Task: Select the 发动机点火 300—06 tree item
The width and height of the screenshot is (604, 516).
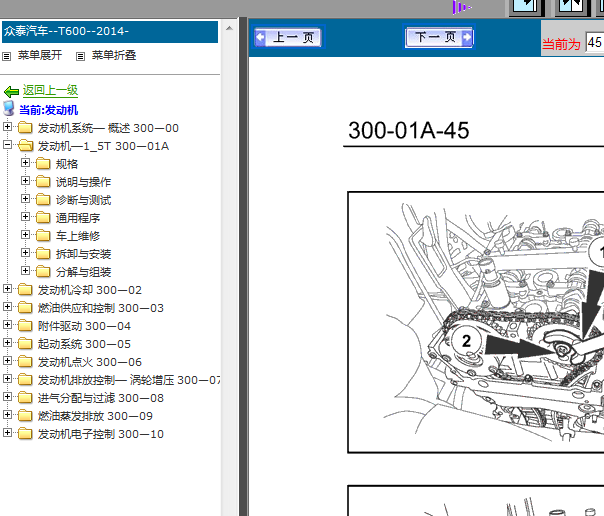Action: 90,362
